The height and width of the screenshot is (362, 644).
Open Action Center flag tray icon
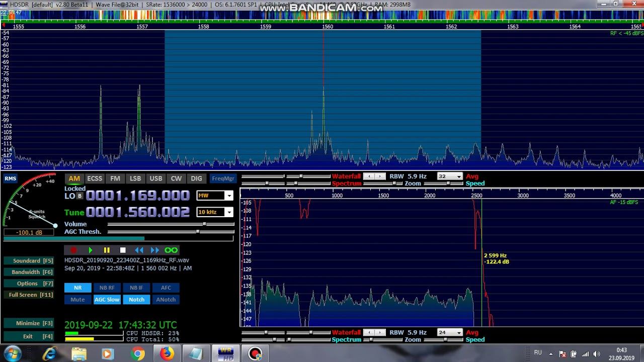coord(562,353)
